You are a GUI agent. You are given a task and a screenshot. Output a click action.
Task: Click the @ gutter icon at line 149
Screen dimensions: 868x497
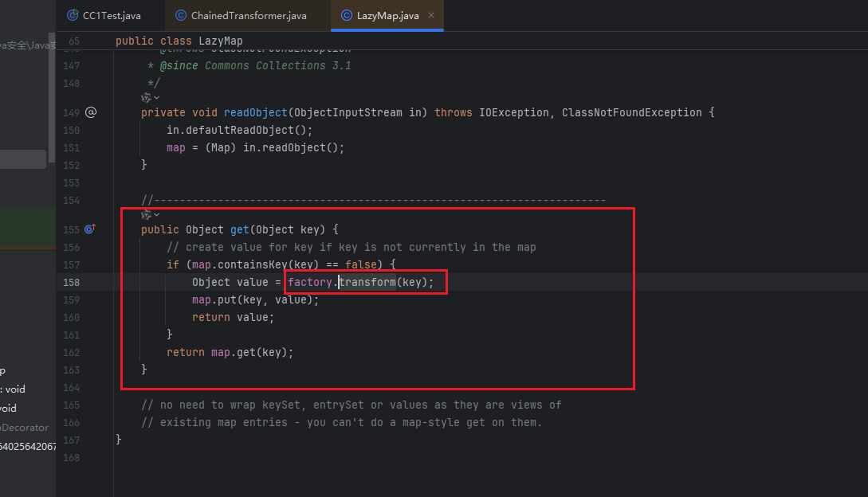click(90, 112)
